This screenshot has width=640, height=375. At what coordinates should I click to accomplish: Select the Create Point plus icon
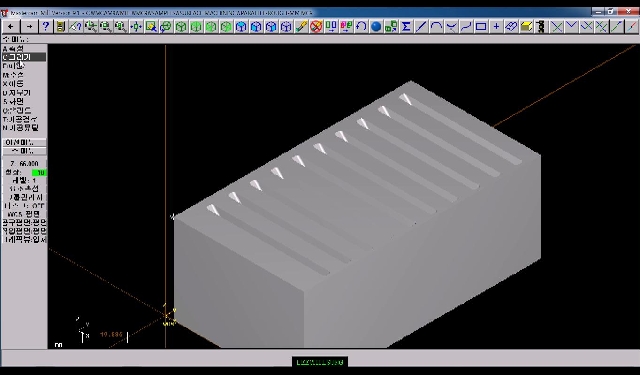(496, 27)
